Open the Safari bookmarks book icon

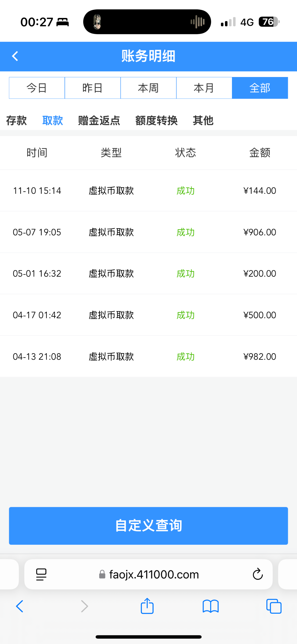pyautogui.click(x=210, y=606)
